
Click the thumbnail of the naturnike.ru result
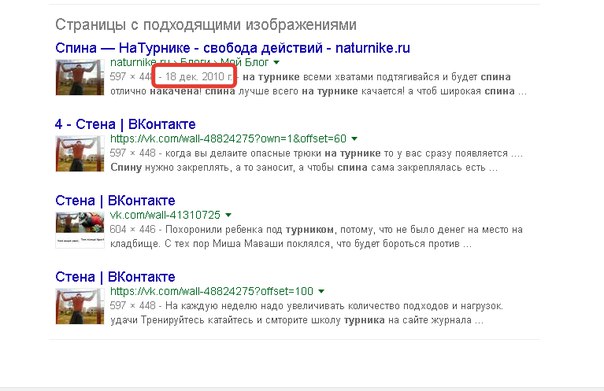[x=80, y=77]
